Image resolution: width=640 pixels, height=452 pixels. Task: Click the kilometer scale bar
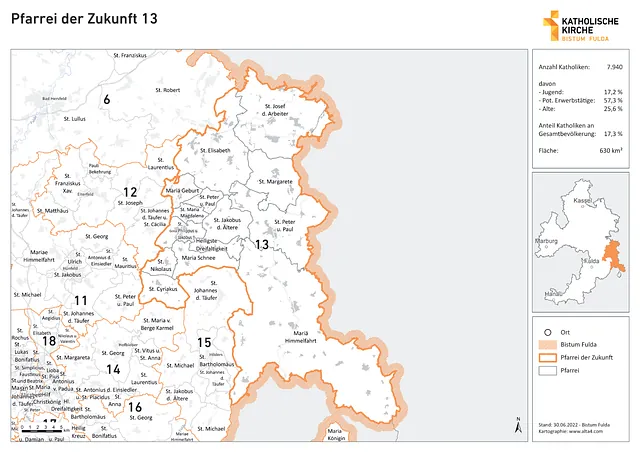pyautogui.click(x=42, y=429)
